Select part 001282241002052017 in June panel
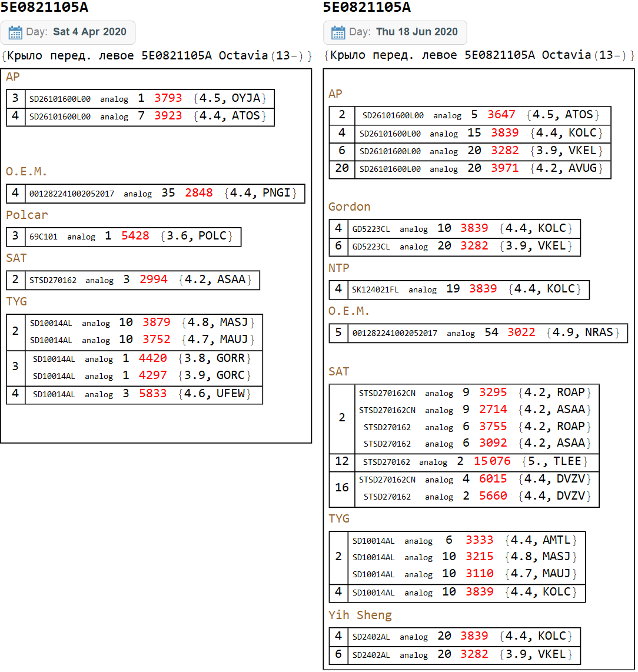 pyautogui.click(x=394, y=334)
